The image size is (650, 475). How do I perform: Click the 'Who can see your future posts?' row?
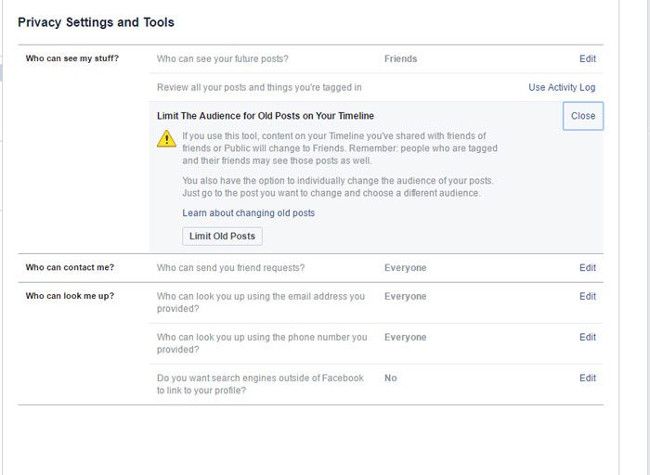230,59
